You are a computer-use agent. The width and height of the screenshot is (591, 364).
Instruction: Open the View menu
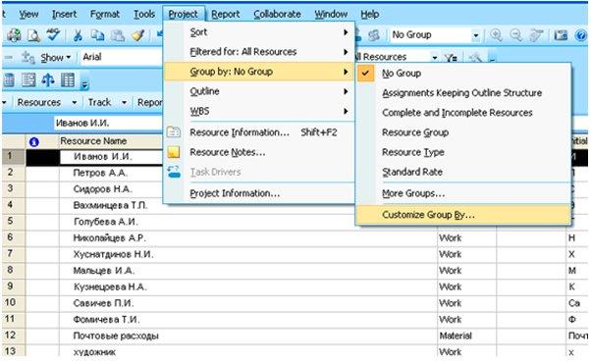pos(29,15)
